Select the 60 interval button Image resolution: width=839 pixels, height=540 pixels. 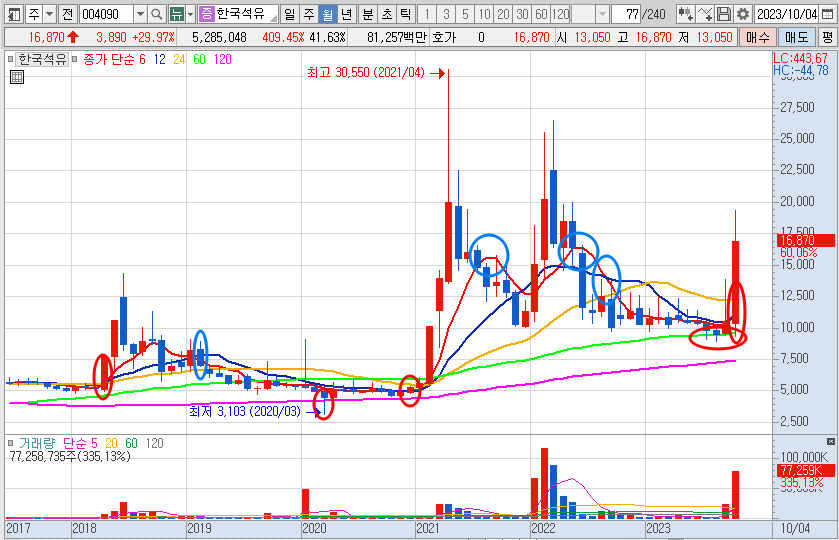tap(541, 14)
